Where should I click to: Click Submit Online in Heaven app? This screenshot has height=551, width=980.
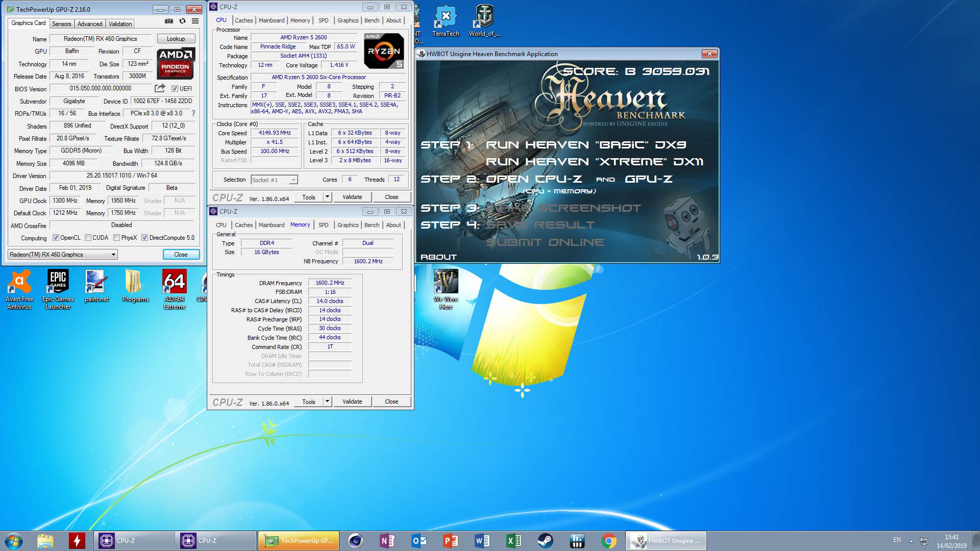[x=545, y=242]
